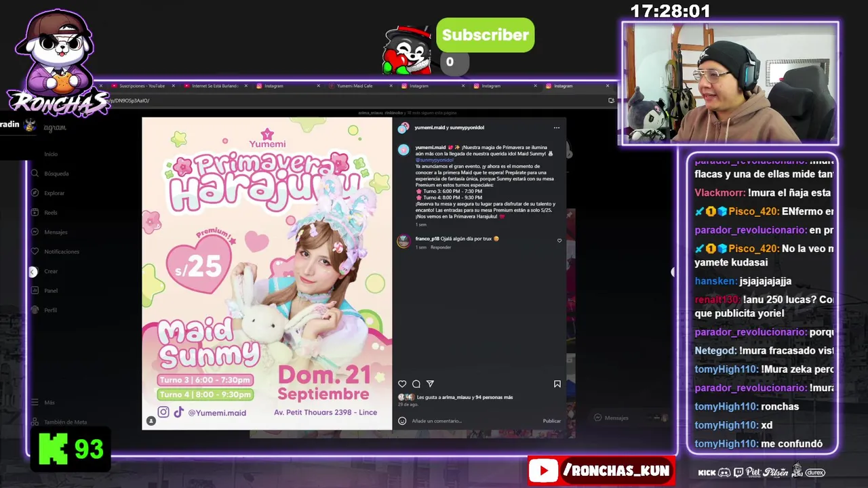Open Perfil in the Instagram sidebar
Image resolution: width=868 pixels, height=488 pixels.
click(45, 310)
